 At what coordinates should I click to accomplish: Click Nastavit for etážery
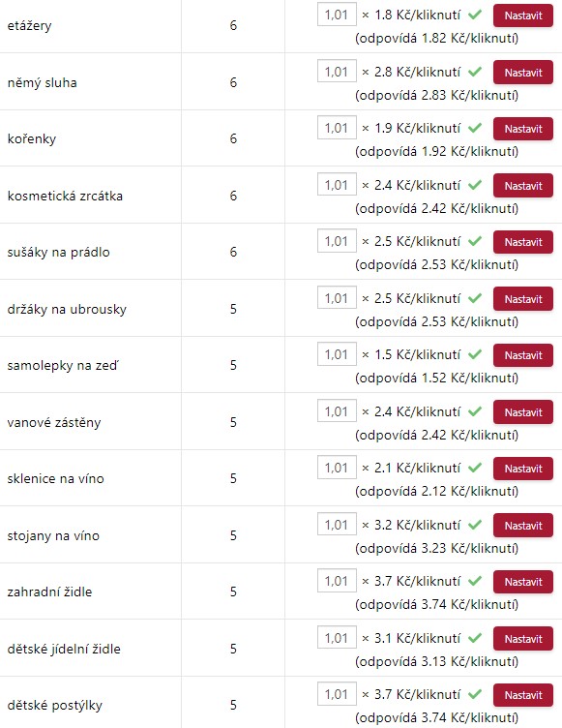coord(523,15)
